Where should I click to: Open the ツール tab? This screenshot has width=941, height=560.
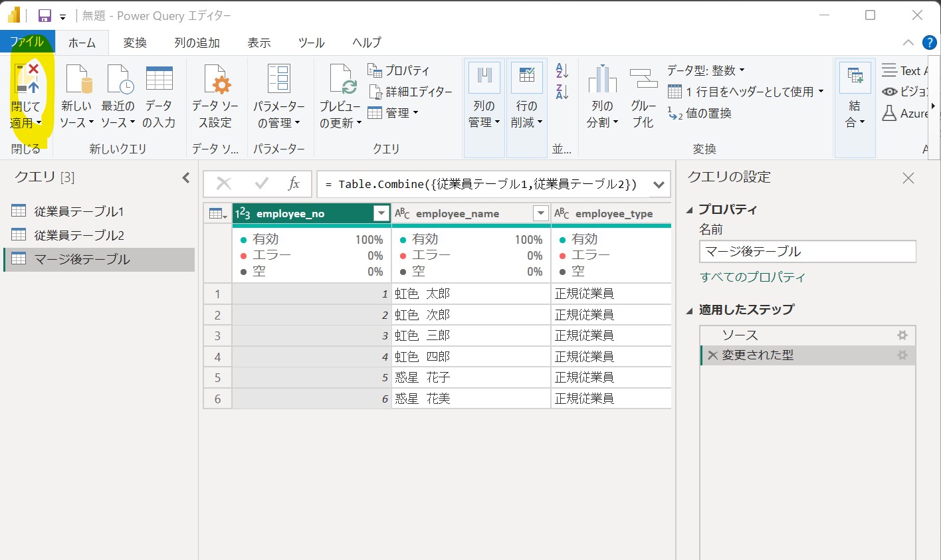312,43
